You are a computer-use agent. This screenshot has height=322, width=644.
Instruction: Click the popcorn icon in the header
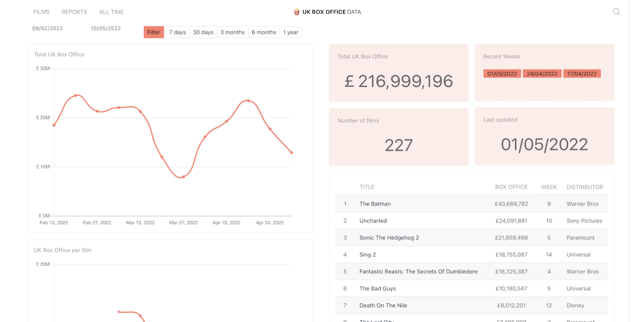296,12
